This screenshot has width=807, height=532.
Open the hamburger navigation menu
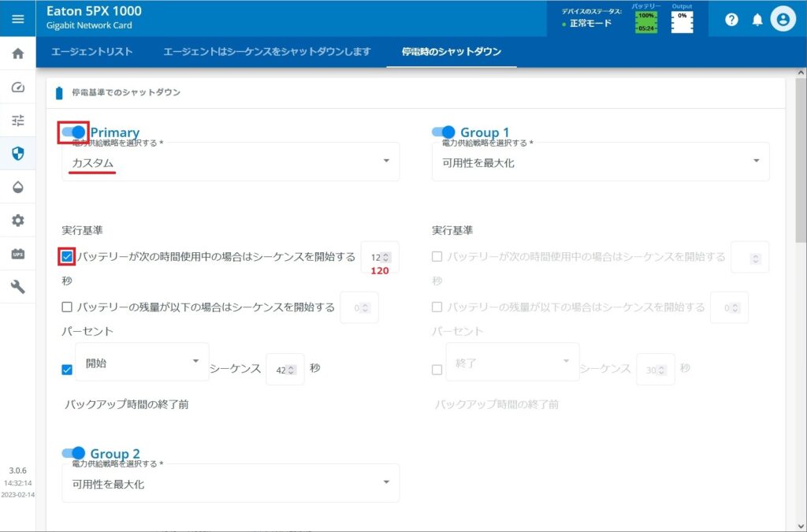coord(18,19)
